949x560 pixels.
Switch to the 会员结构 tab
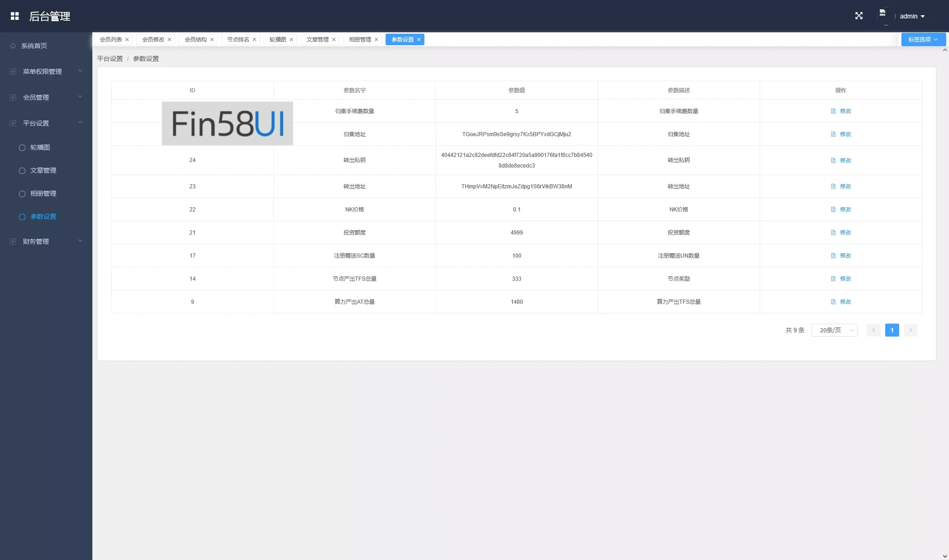click(x=195, y=40)
